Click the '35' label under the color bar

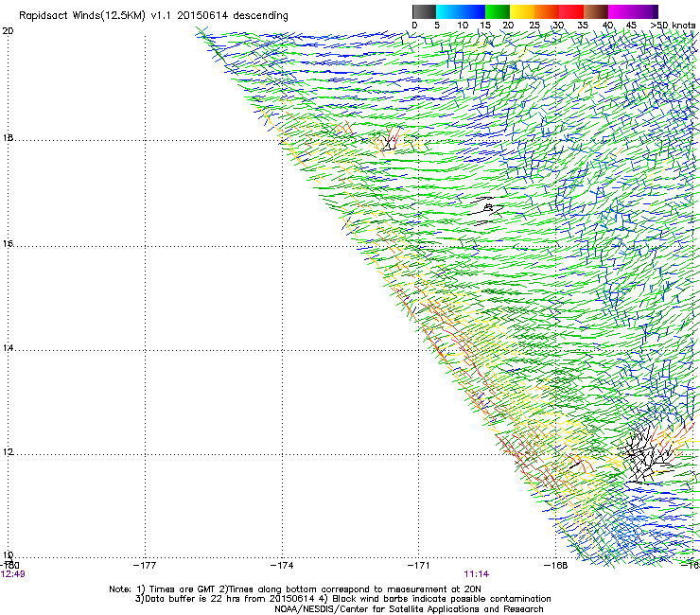(583, 26)
